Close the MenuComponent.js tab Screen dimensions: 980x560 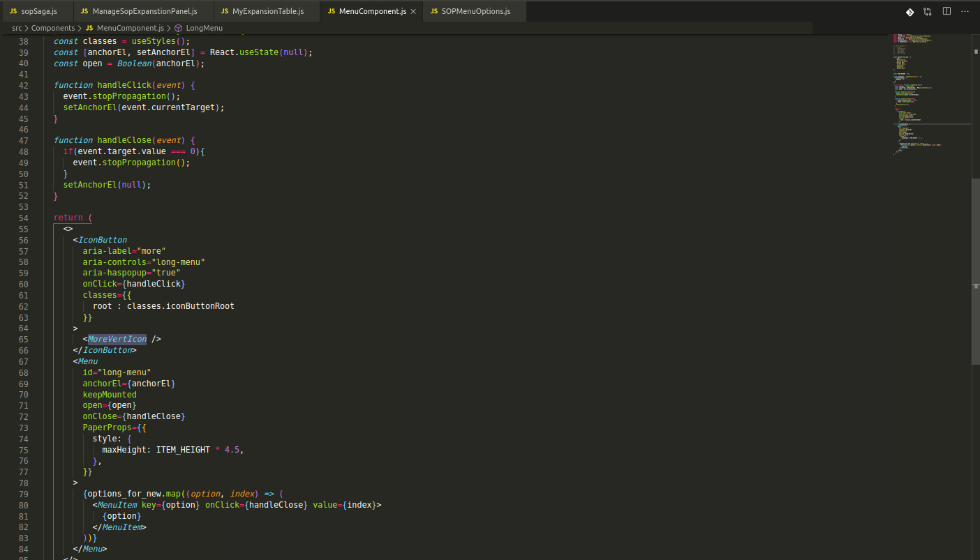coord(412,11)
